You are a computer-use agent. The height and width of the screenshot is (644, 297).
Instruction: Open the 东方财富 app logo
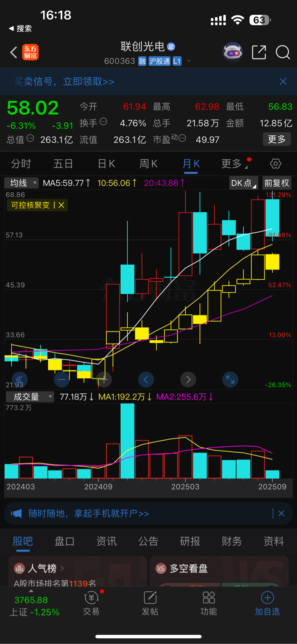tap(30, 52)
